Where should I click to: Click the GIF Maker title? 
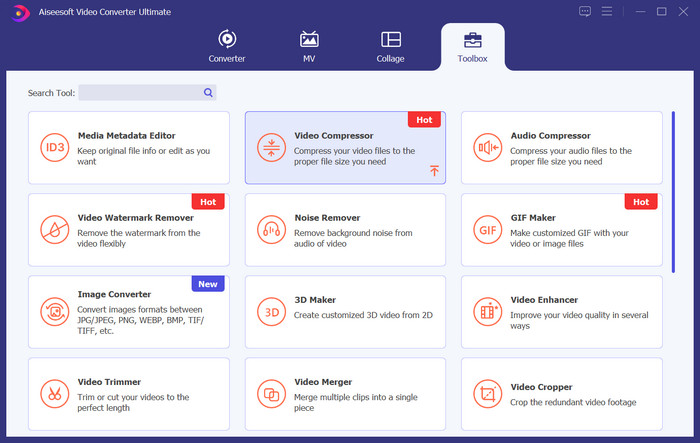pyautogui.click(x=533, y=217)
